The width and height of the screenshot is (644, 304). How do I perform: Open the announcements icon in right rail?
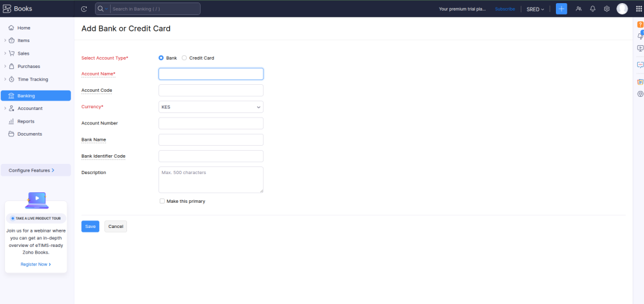[x=640, y=36]
